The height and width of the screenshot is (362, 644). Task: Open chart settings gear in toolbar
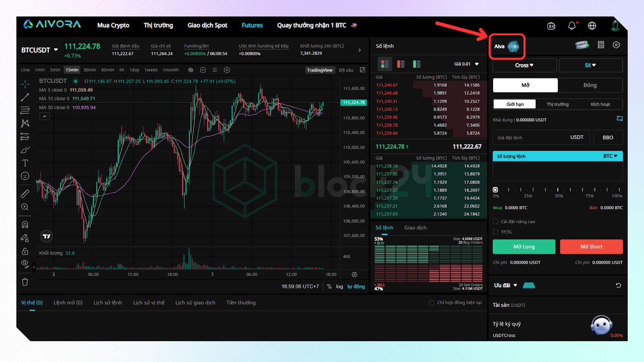(227, 70)
